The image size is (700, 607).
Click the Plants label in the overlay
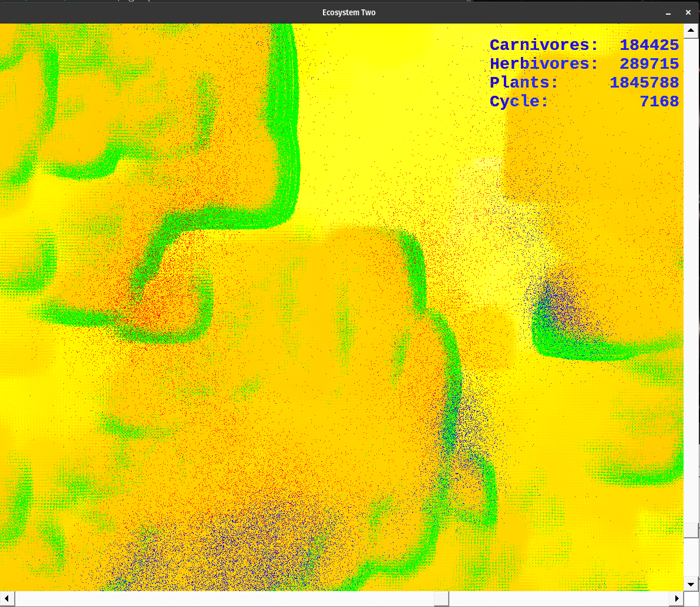pos(524,83)
